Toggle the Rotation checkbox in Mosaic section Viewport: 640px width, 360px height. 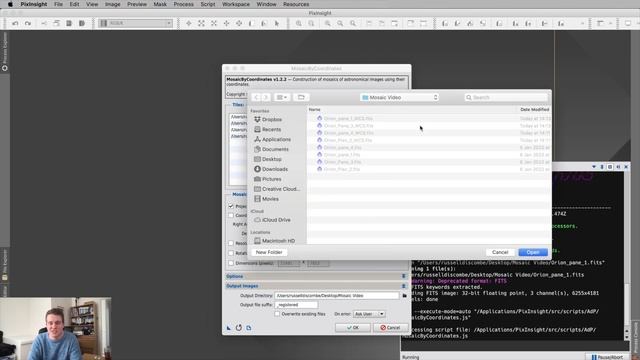click(231, 253)
